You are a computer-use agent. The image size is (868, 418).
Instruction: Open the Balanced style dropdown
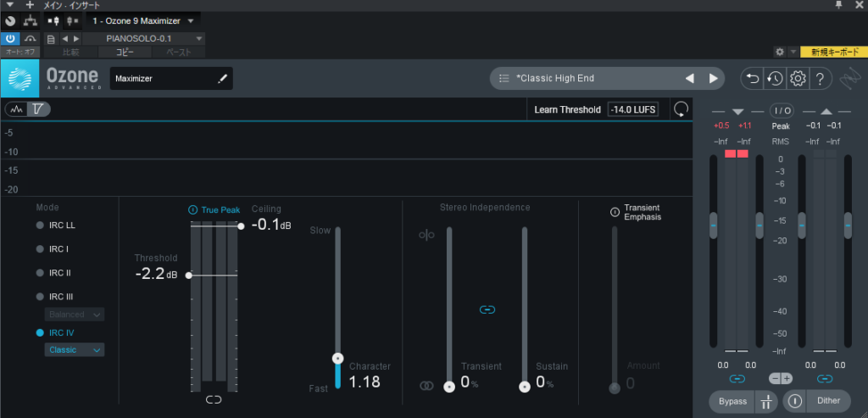(x=75, y=315)
